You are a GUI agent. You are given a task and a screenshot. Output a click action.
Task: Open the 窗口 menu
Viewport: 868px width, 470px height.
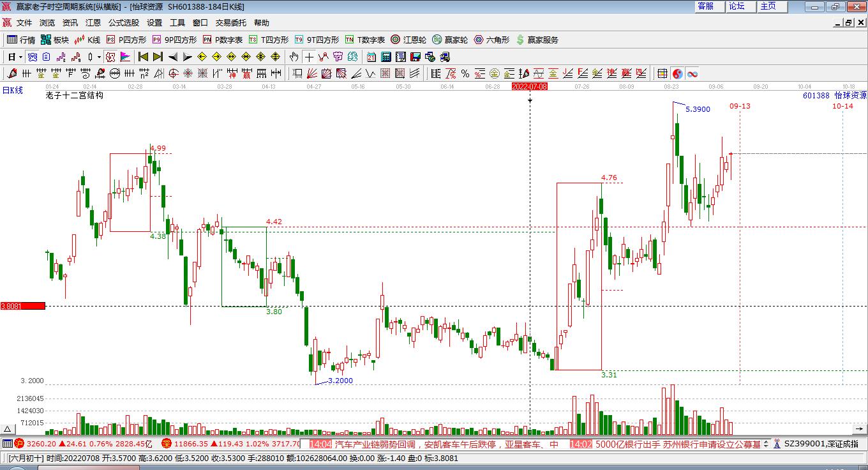[x=200, y=22]
